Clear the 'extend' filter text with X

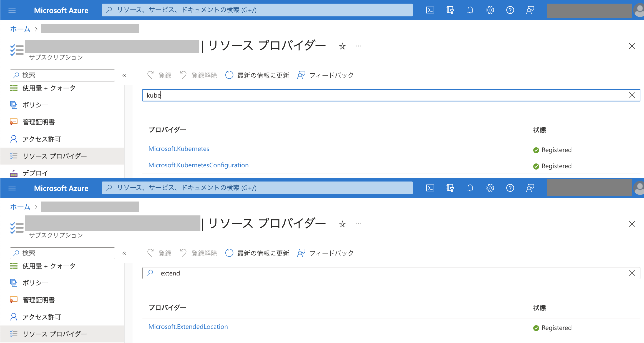(x=632, y=273)
